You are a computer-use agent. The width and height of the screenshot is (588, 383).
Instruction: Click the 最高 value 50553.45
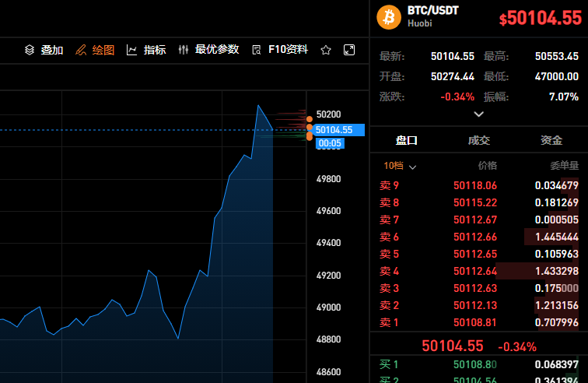click(x=557, y=56)
